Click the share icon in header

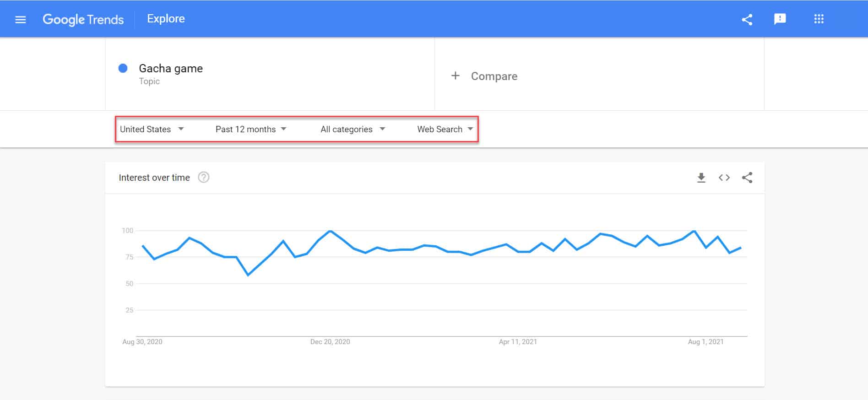[x=747, y=20]
